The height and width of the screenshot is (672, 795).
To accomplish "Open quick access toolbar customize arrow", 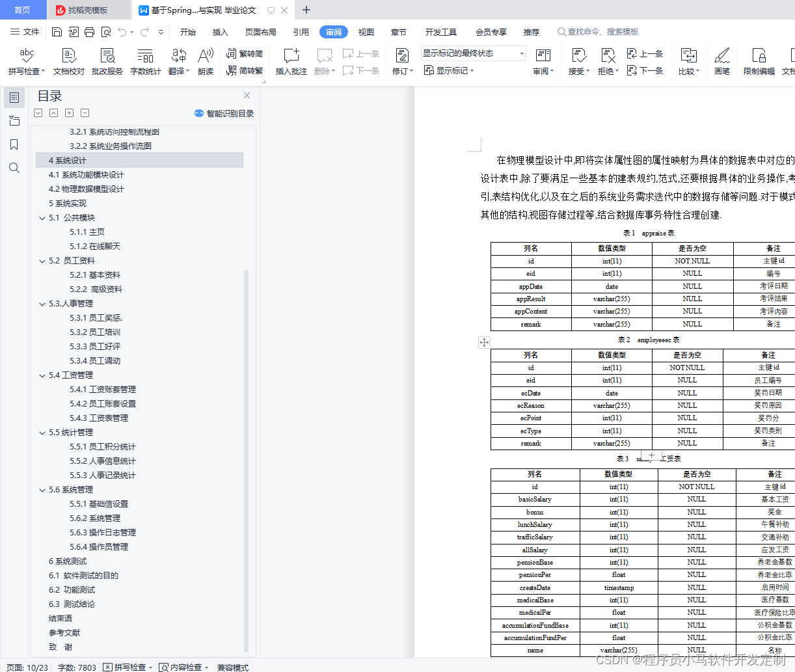I will (161, 32).
